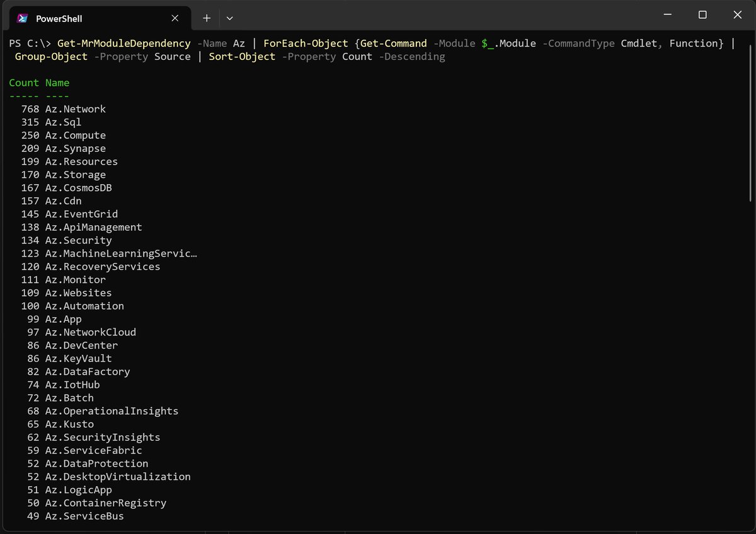
Task: Click the Az.Compute row
Action: coord(64,136)
